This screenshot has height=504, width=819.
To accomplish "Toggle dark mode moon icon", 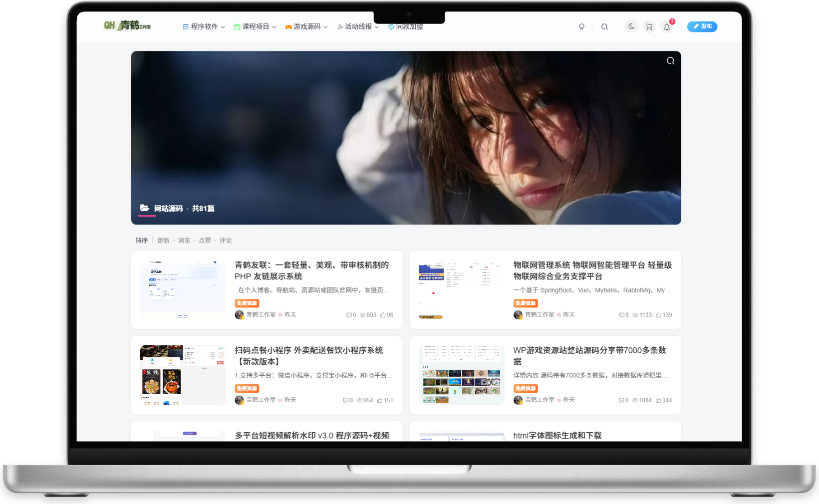I will [631, 26].
